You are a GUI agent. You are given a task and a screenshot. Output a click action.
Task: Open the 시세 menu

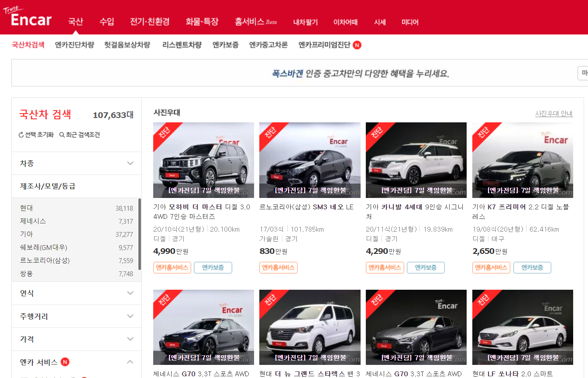point(380,22)
